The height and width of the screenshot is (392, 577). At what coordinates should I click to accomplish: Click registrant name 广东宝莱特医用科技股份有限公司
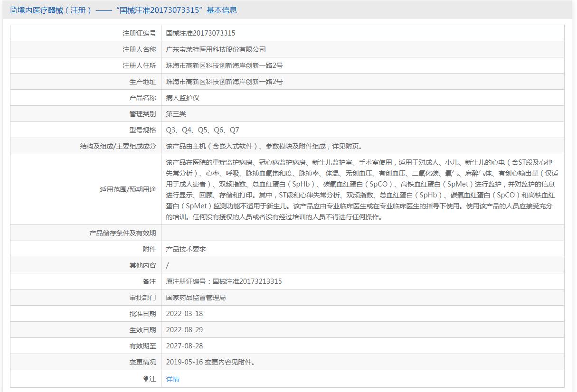tap(216, 49)
